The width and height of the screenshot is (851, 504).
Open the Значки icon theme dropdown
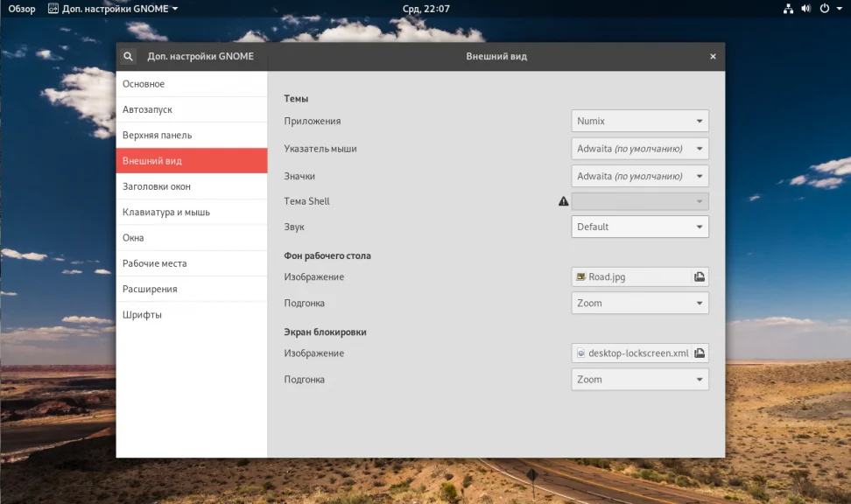pos(640,177)
